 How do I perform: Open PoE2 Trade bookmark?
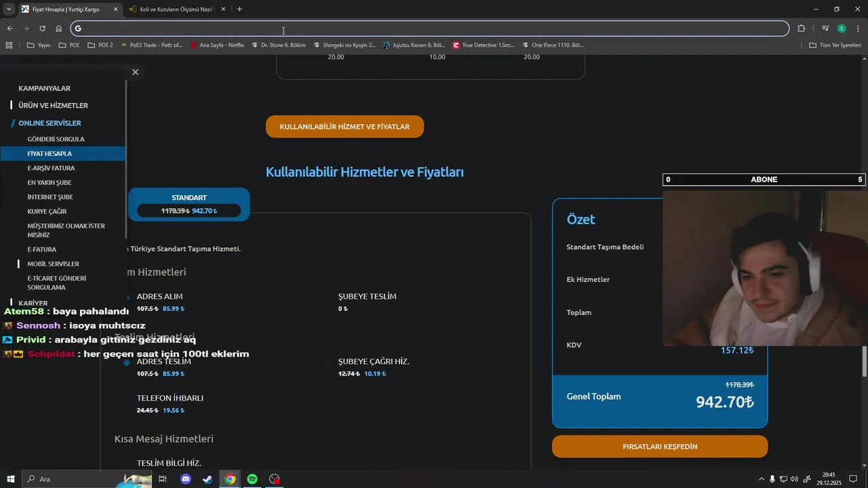(151, 45)
